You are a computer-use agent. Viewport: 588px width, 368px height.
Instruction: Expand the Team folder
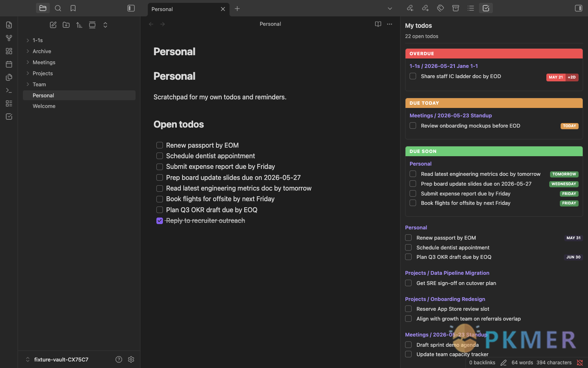28,84
